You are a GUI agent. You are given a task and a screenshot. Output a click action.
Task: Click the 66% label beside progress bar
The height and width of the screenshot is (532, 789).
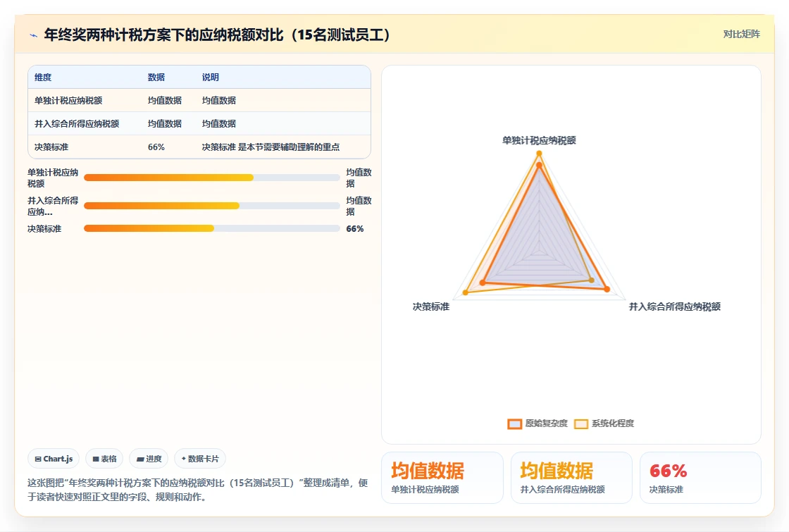click(x=355, y=228)
